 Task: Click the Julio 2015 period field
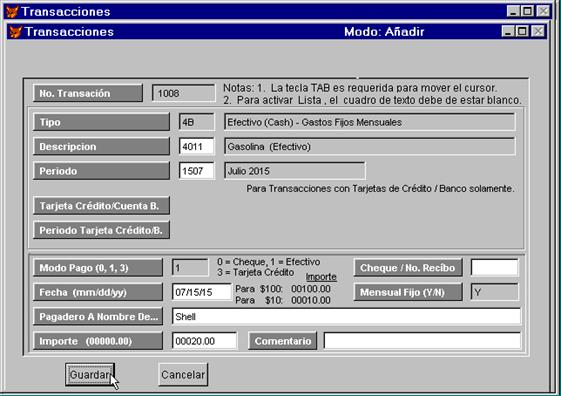pyautogui.click(x=294, y=171)
